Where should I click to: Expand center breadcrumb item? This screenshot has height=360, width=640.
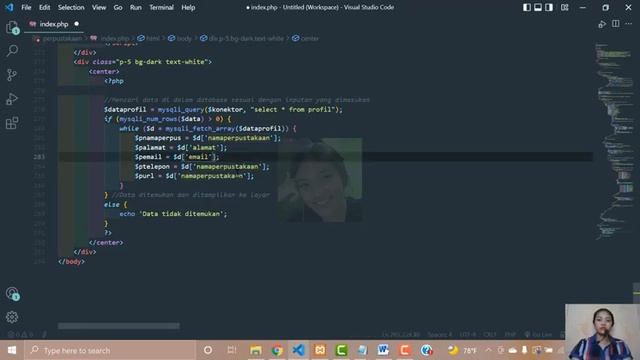tap(310, 38)
